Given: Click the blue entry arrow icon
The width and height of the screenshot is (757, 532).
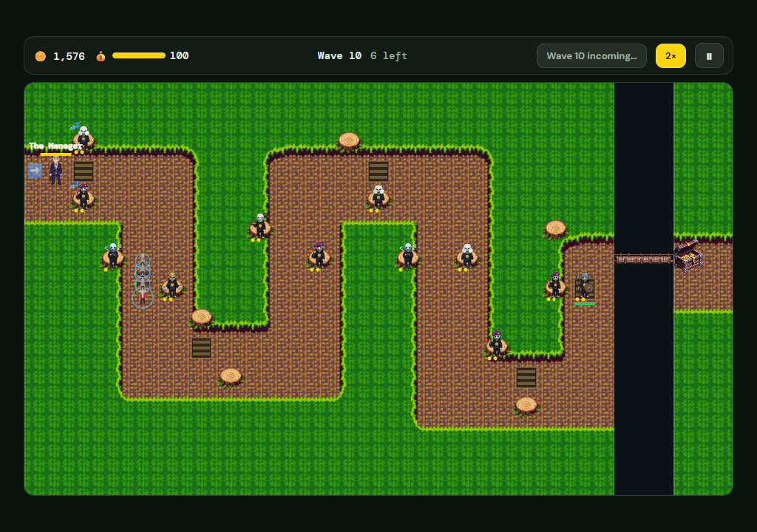Looking at the screenshot, I should (35, 171).
